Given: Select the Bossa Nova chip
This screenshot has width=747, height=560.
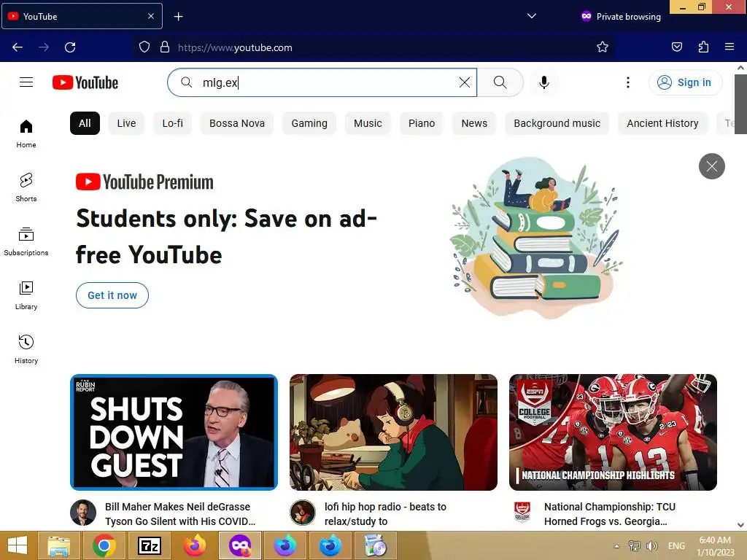Looking at the screenshot, I should [237, 123].
